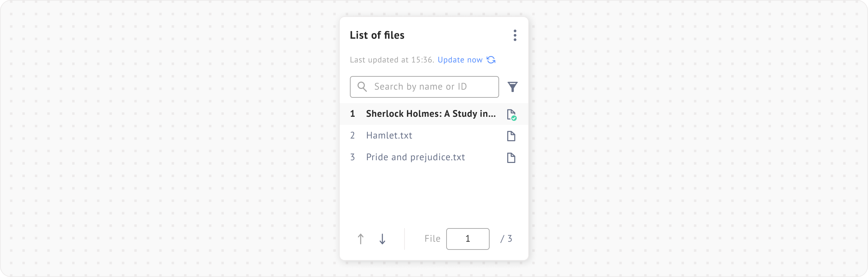Click the file number input showing 1
This screenshot has height=277, width=868.
coord(468,239)
